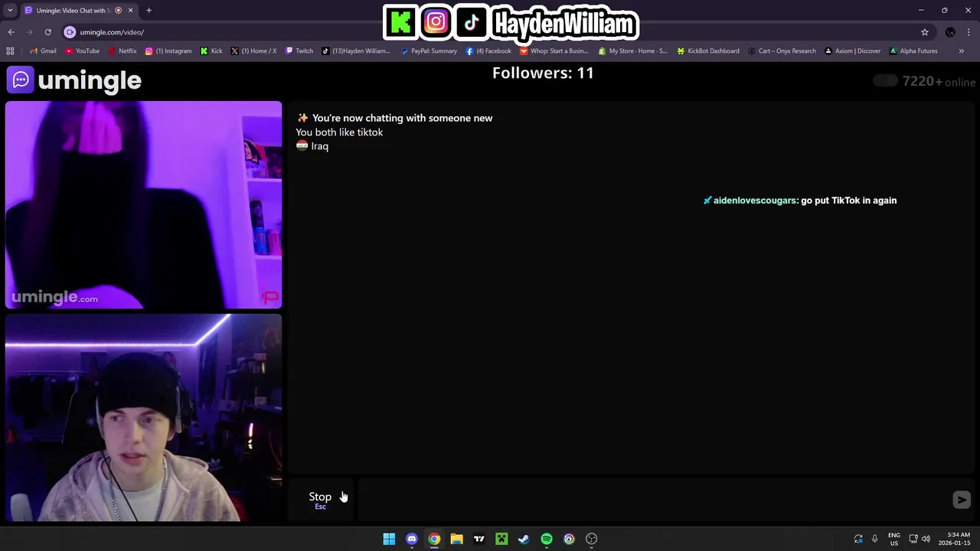This screenshot has width=980, height=551.
Task: Click the aidenlovescougars chat username
Action: [x=755, y=201]
